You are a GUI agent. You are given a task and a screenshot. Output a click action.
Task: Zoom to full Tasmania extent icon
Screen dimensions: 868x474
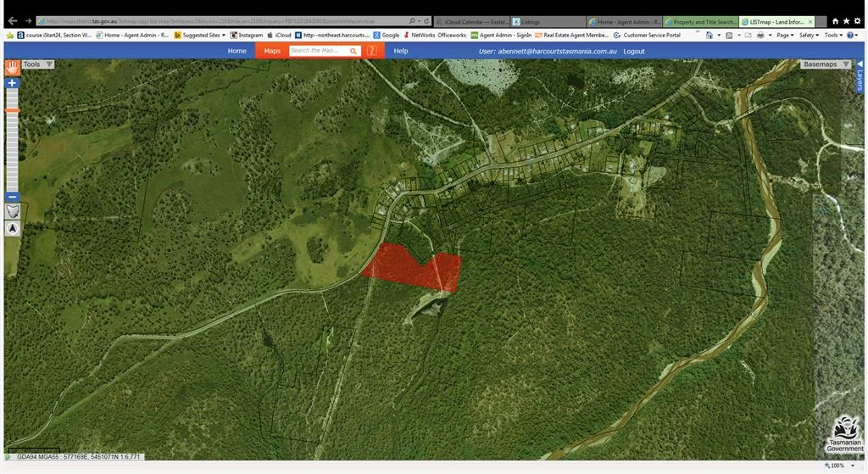tap(12, 211)
